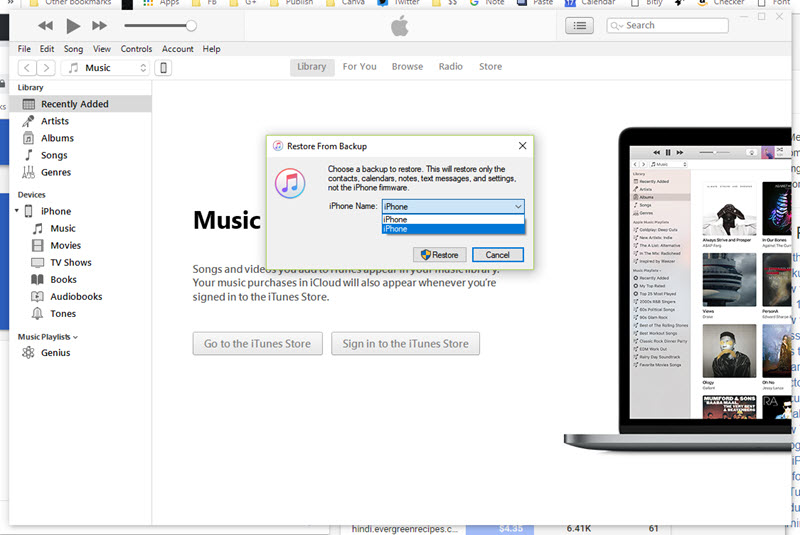The width and height of the screenshot is (800, 535).
Task: Select Genres in the sidebar
Action: click(80, 172)
